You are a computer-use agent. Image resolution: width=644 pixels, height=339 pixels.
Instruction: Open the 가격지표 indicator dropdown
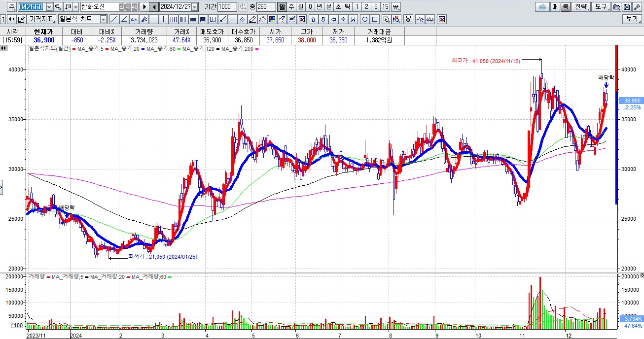pyautogui.click(x=41, y=19)
